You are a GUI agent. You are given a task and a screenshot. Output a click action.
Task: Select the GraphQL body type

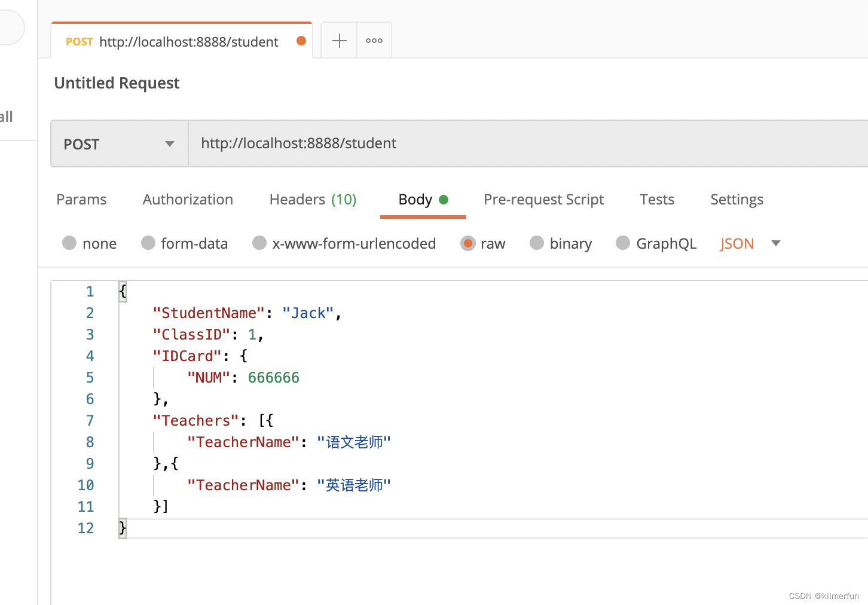coord(656,243)
